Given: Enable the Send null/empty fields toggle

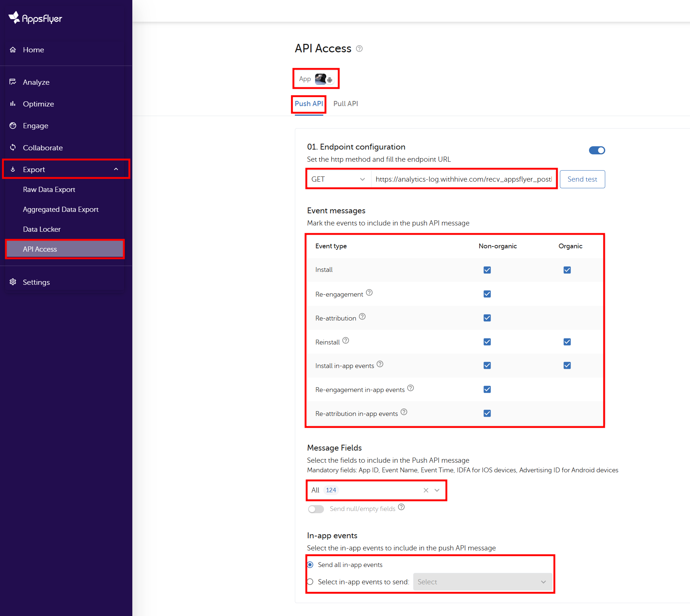Looking at the screenshot, I should coord(316,509).
